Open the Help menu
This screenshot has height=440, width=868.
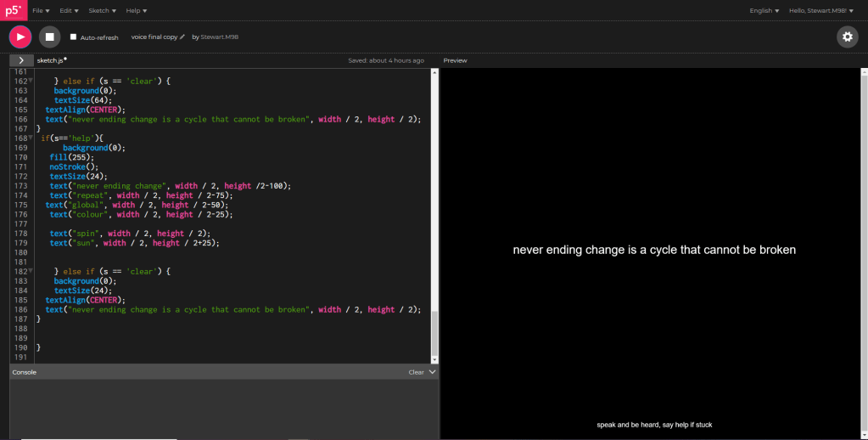pyautogui.click(x=136, y=10)
